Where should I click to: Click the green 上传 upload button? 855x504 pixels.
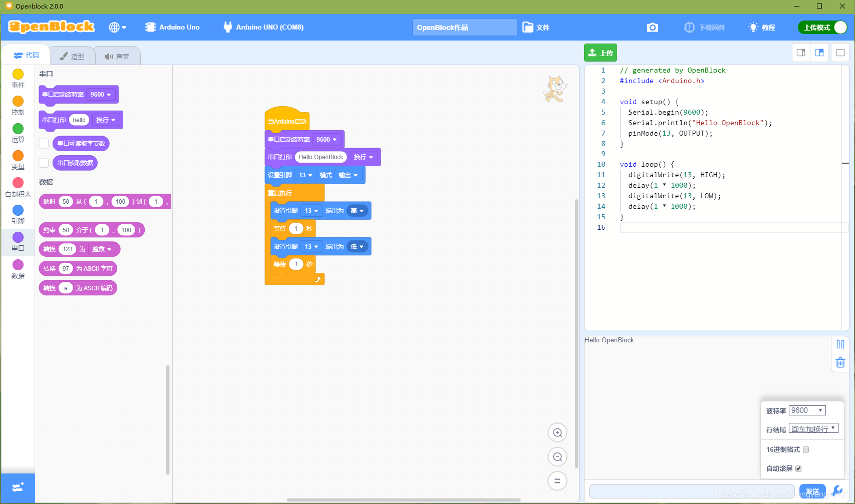600,53
